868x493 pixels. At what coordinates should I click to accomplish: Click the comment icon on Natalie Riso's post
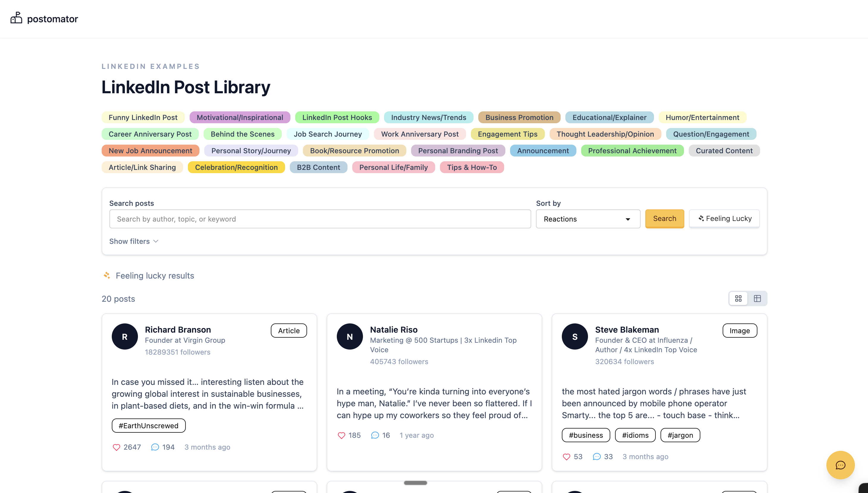pyautogui.click(x=375, y=435)
